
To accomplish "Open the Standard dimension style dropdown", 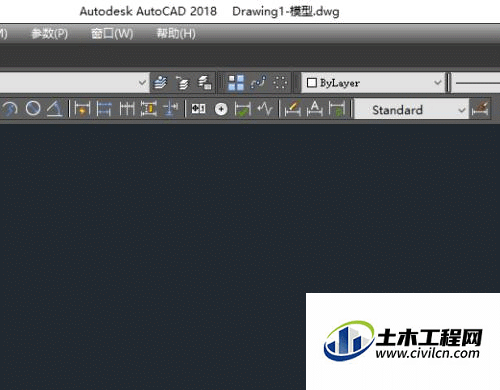I will [x=411, y=109].
